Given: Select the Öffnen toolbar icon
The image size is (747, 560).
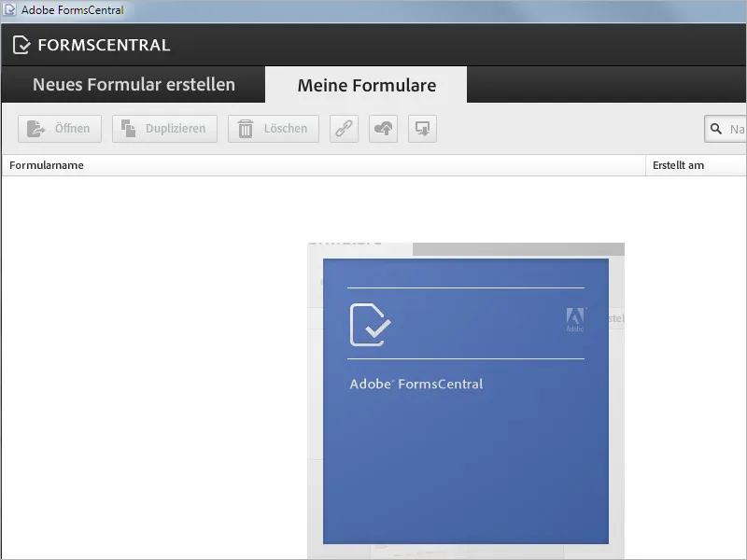Looking at the screenshot, I should tap(37, 129).
